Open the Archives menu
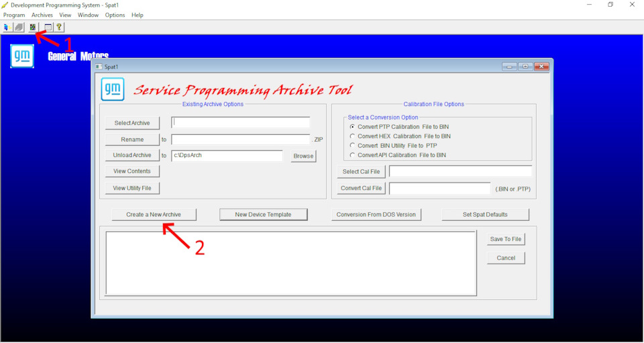 click(42, 15)
